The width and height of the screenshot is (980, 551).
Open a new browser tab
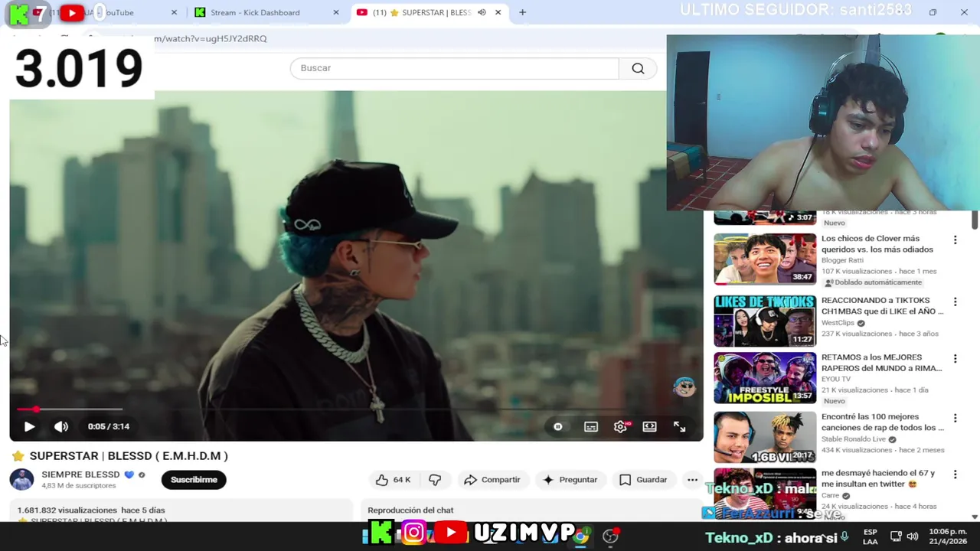tap(522, 12)
